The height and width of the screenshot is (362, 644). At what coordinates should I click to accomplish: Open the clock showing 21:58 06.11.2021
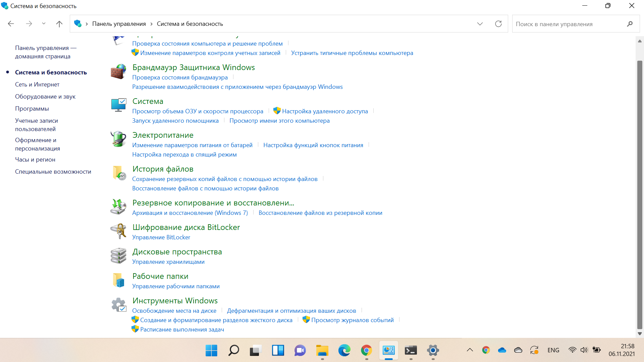622,350
